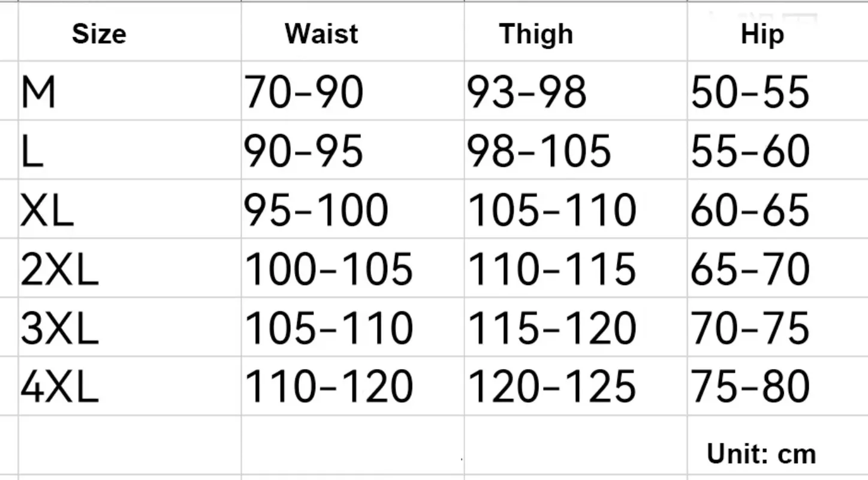Select the 3XL size cell
868x480 pixels.
(129, 326)
